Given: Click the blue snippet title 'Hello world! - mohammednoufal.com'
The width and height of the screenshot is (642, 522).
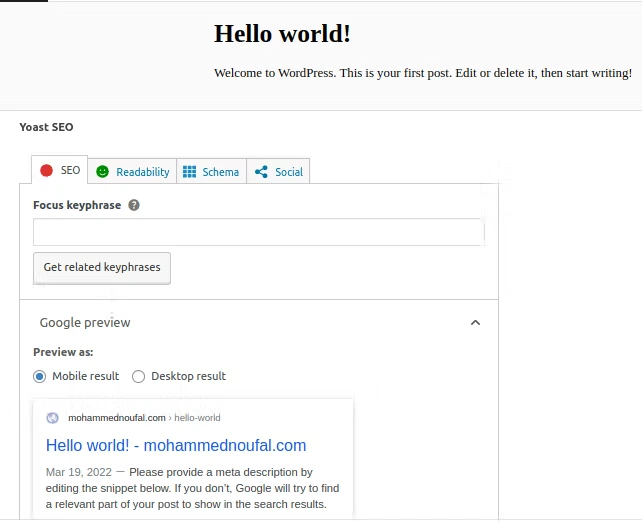Looking at the screenshot, I should [176, 445].
